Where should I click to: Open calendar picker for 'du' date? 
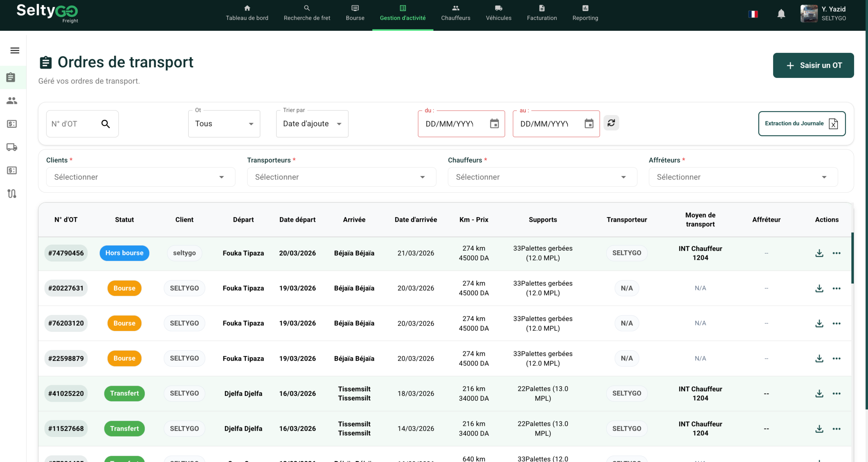(x=494, y=124)
